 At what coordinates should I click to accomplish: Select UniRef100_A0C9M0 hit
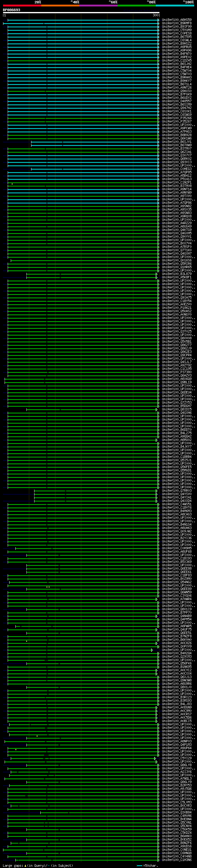click(177, 711)
